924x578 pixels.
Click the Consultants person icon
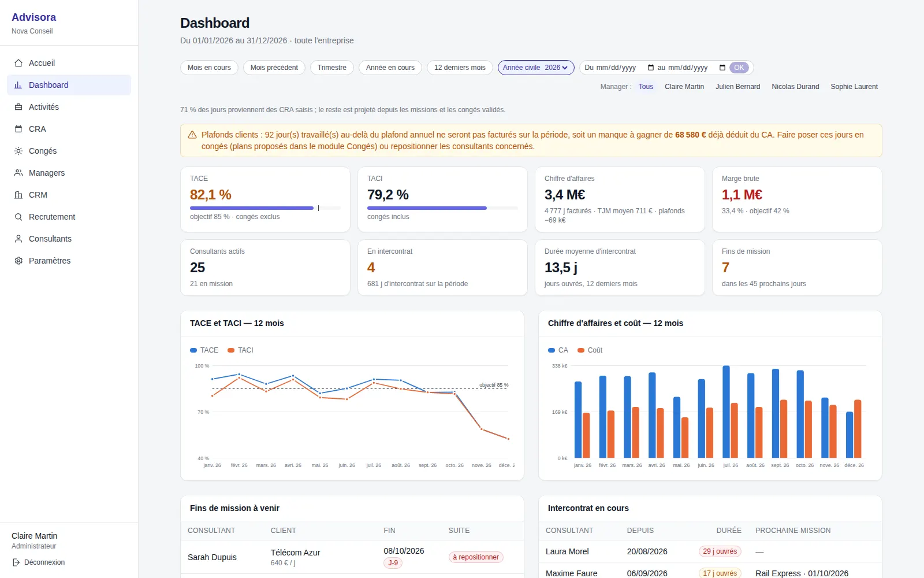tap(18, 239)
